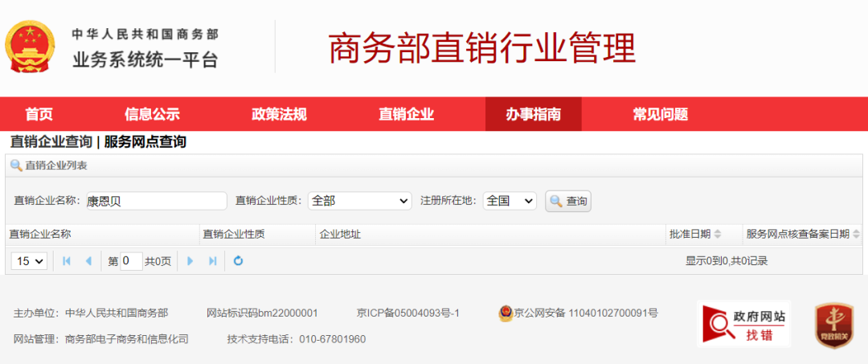Open the 政策法规 menu tab

pos(279,114)
